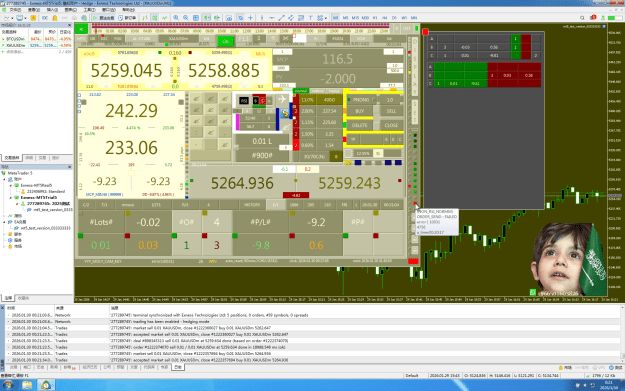Click the green minus button at panel top-left

pyautogui.click(x=81, y=29)
